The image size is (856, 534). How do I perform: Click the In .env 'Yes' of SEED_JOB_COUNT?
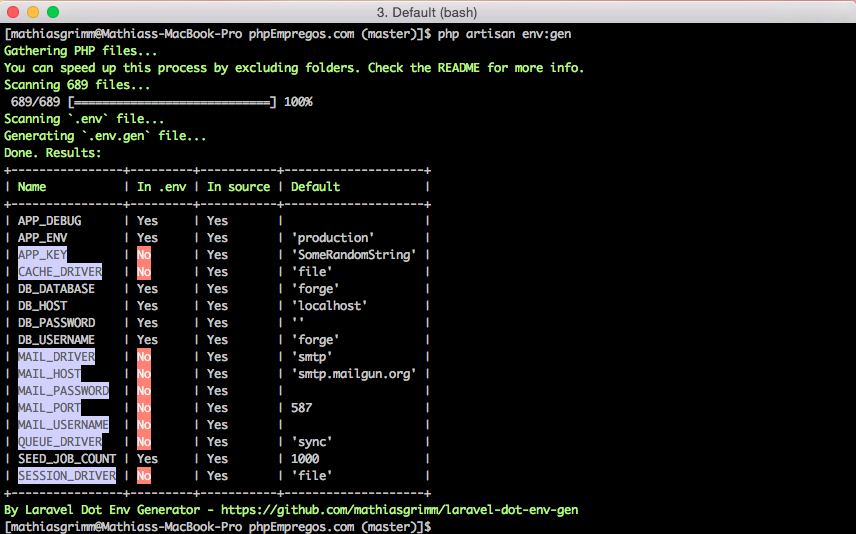point(147,459)
